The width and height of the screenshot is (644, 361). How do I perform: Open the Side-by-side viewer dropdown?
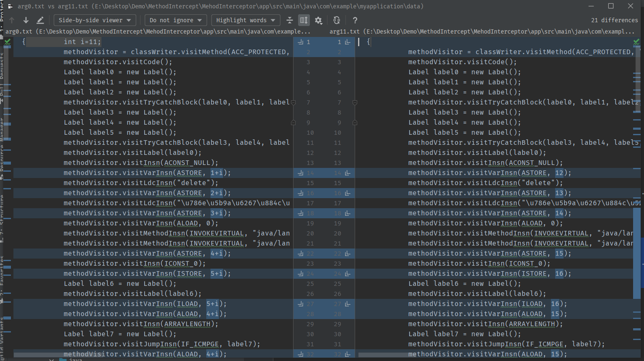95,20
